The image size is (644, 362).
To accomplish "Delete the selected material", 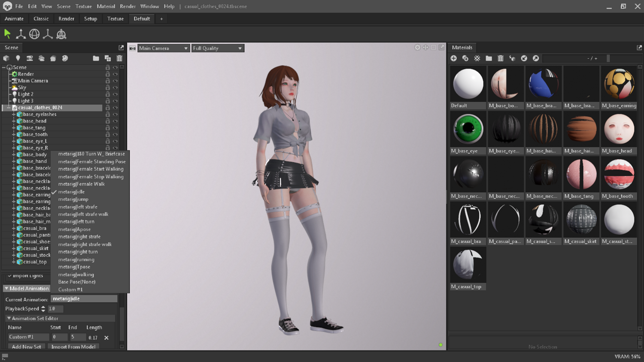I will (x=501, y=58).
